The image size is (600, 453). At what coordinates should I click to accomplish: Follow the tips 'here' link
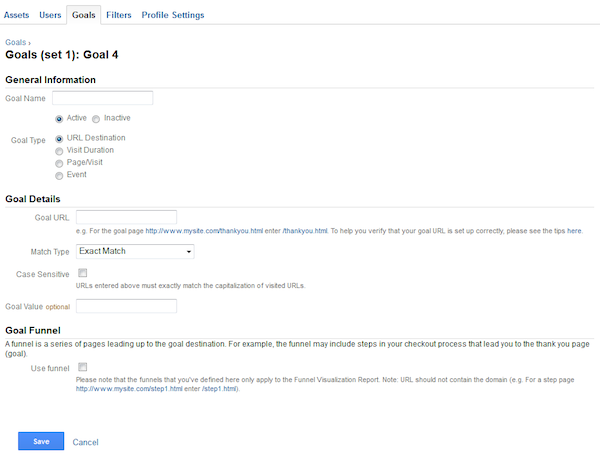tap(574, 231)
